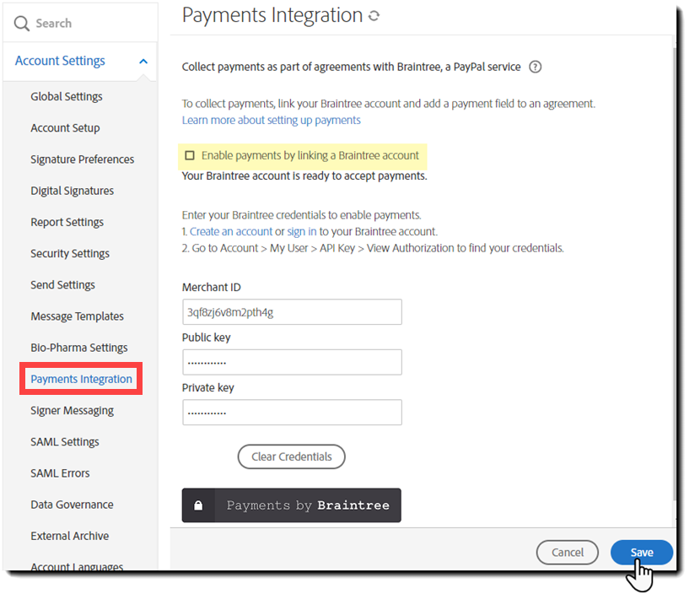Open Digital Signatures settings

[x=72, y=191]
